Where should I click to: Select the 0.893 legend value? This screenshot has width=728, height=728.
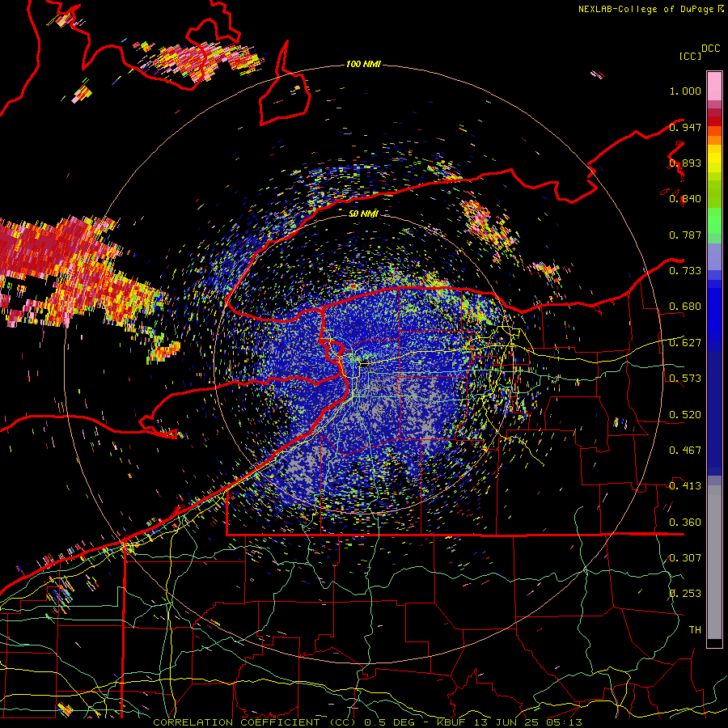pos(685,163)
